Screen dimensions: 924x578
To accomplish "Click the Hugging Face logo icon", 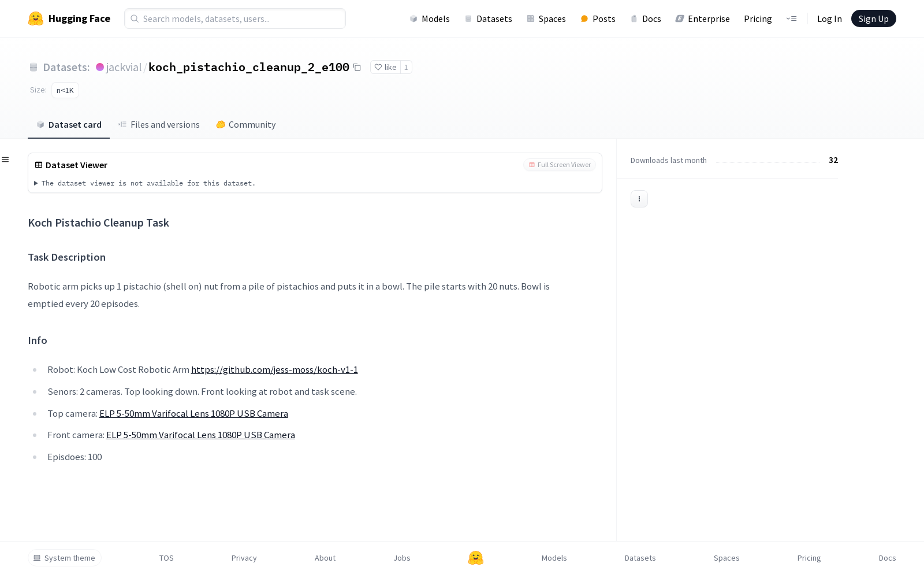I will click(36, 18).
